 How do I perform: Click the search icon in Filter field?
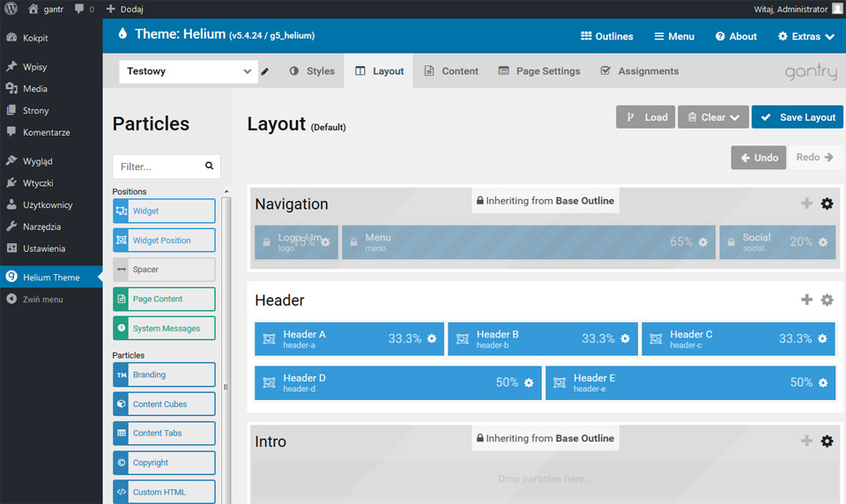pos(209,166)
